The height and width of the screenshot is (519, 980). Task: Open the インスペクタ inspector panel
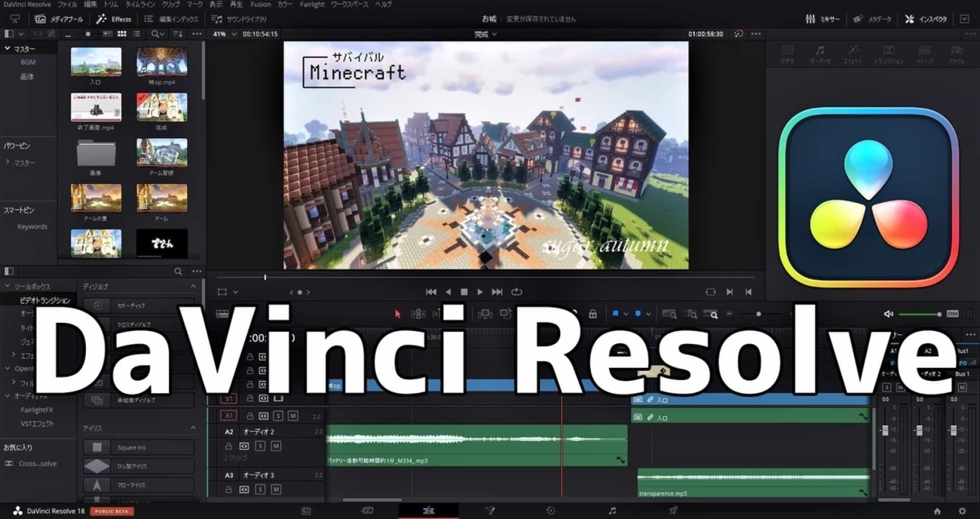926,19
